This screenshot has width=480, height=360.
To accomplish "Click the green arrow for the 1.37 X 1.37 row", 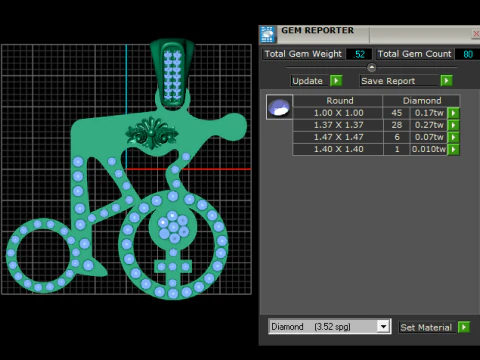I will coord(453,125).
